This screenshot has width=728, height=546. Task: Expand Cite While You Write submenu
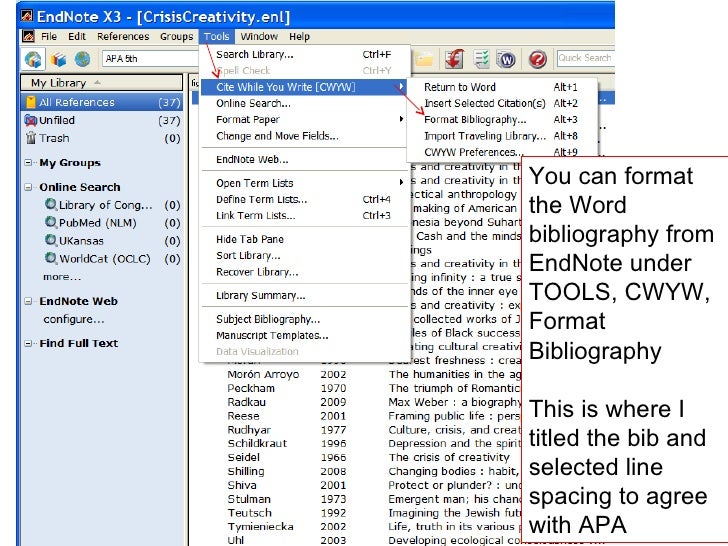point(303,87)
